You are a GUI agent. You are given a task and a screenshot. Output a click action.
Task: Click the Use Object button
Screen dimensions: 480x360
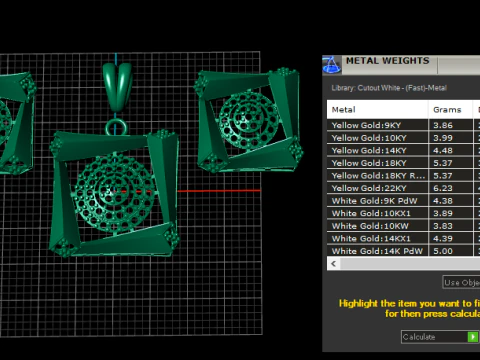461,282
